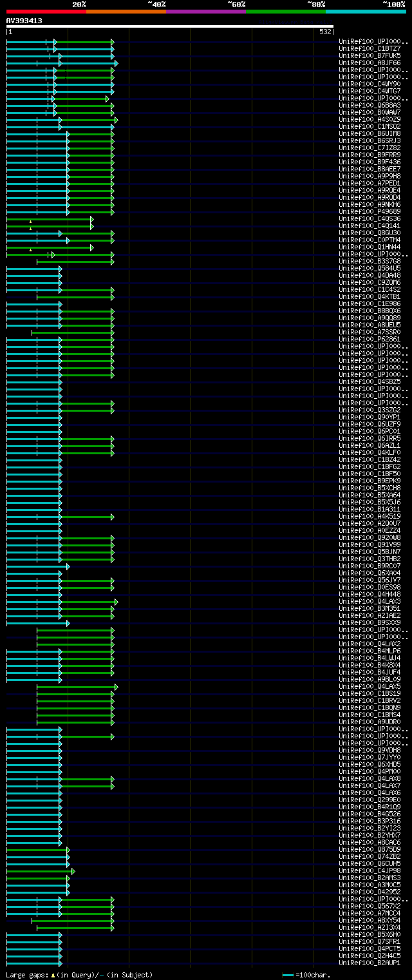Select the UniRef100_A8XY54 label

click(x=370, y=920)
